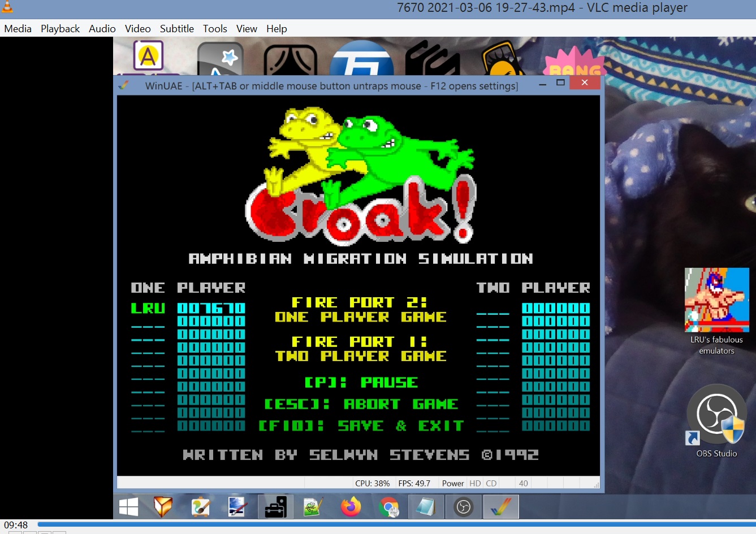The image size is (756, 534).
Task: Click the AMPHIBIAN MIGRATION SIMULATION subtitle
Action: tap(361, 259)
